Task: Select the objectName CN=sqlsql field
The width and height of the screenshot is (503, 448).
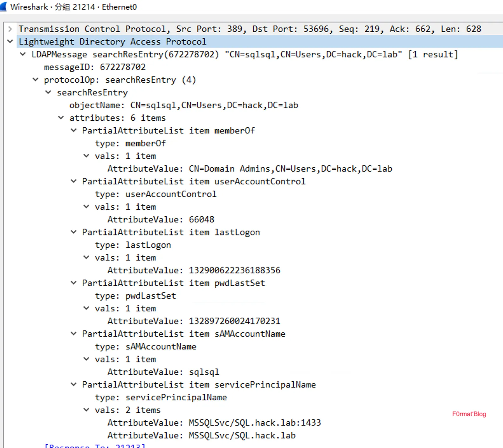Action: coord(183,105)
